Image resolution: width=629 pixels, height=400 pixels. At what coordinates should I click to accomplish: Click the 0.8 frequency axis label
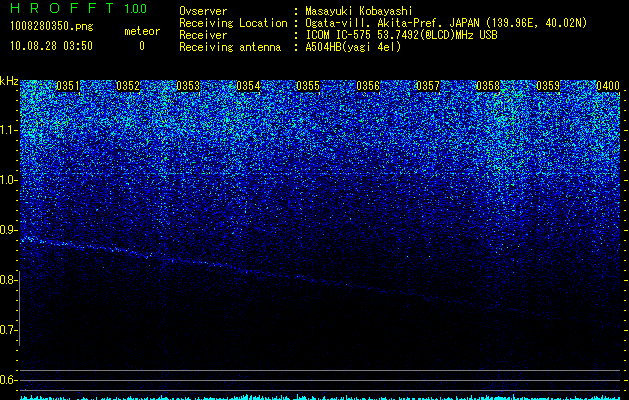pos(9,280)
